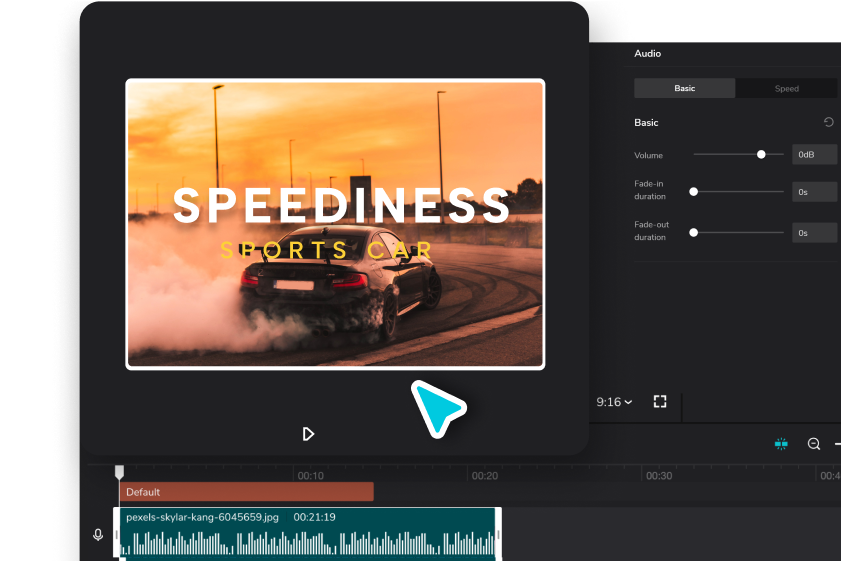The width and height of the screenshot is (841, 561).
Task: Click the clip's left trim handle
Action: (x=116, y=534)
